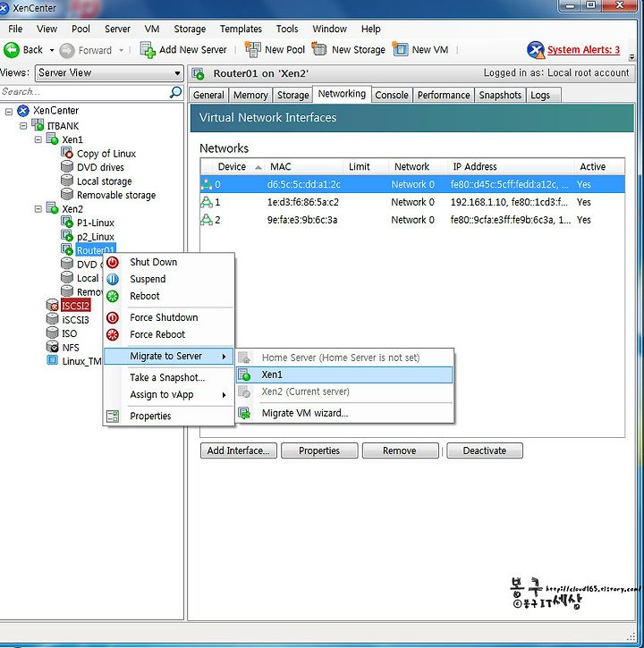This screenshot has height=648, width=644.
Task: Select the ISO storage tree item
Action: (69, 333)
